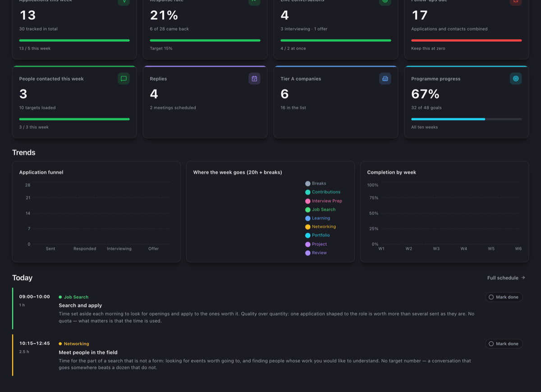Toggle the Learning legend entry
The height and width of the screenshot is (392, 541).
click(318, 218)
